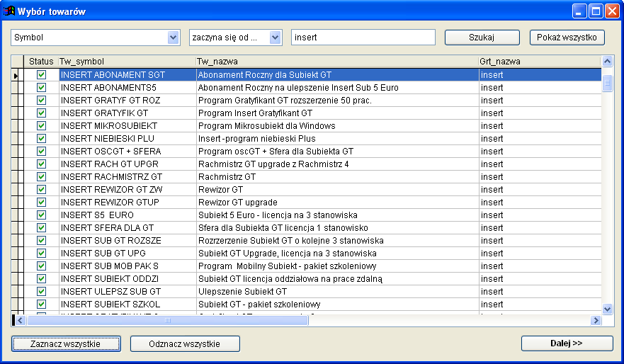Toggle checkbox for INSERT GRATYFIK GT
624x364 pixels.
[x=41, y=113]
